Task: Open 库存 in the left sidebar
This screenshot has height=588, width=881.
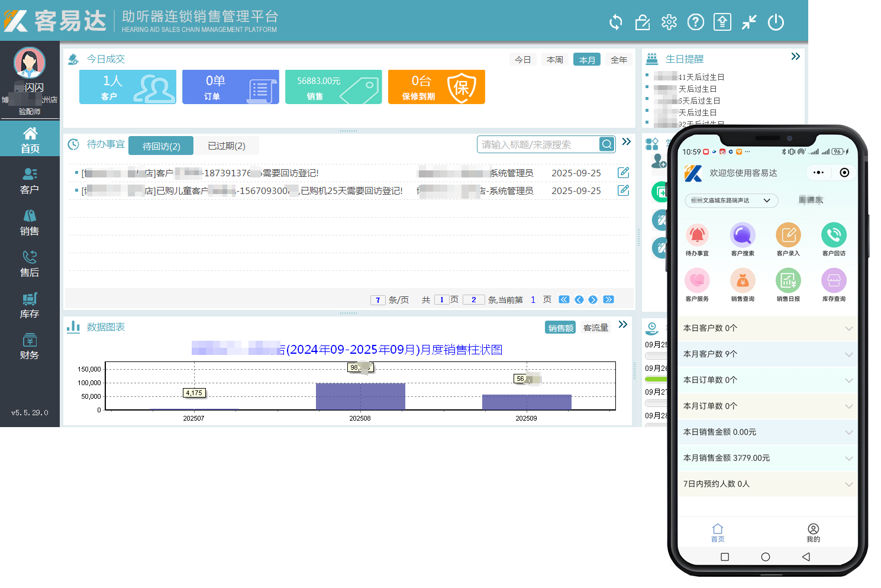Action: click(30, 305)
